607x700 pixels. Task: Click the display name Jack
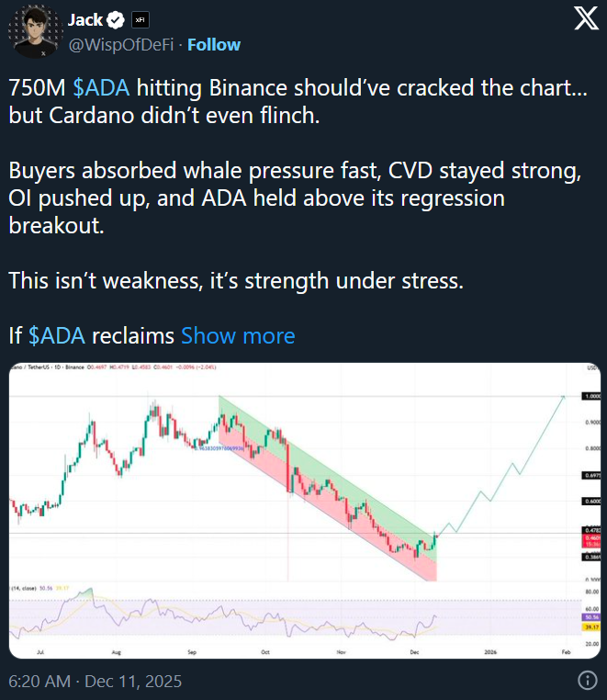coord(85,19)
